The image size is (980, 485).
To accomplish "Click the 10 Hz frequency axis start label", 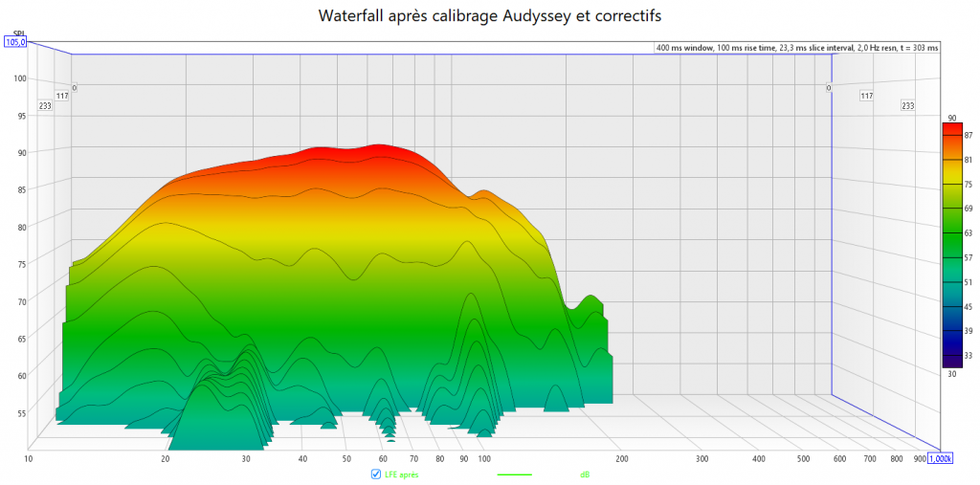I will 29,460.
